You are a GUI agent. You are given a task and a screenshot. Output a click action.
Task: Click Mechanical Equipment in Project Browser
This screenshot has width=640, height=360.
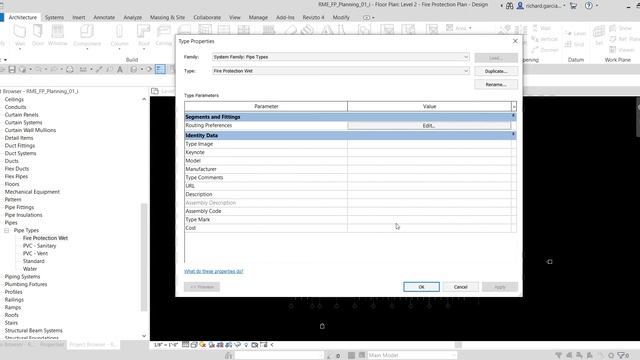pyautogui.click(x=32, y=192)
